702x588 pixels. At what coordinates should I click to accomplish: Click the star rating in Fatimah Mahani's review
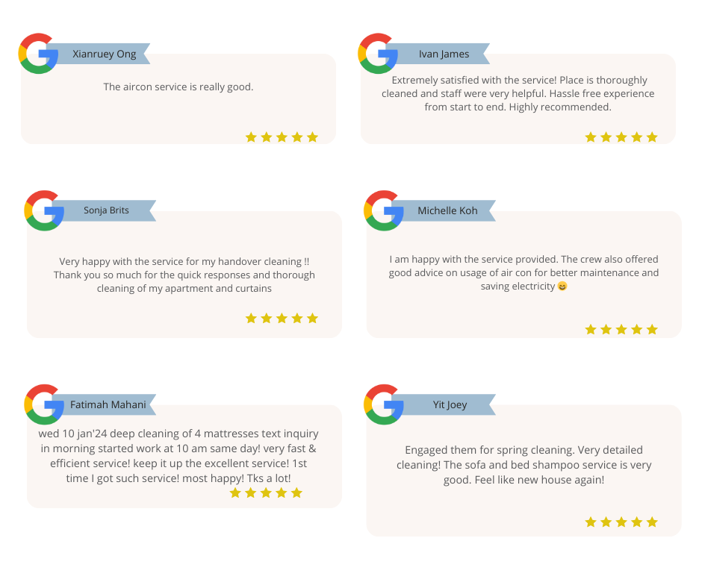click(266, 493)
